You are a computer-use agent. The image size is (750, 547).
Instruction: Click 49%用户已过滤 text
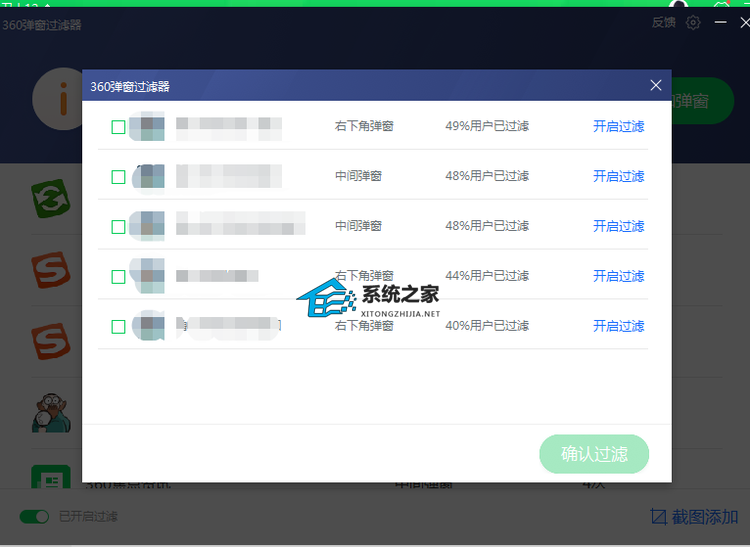[x=487, y=126]
